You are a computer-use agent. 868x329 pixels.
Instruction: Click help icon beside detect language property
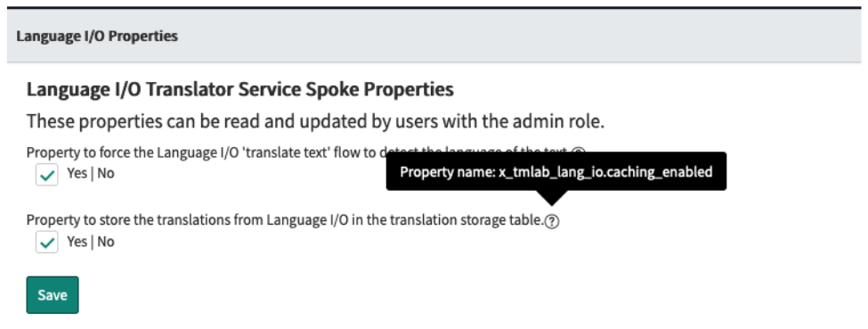tap(578, 152)
